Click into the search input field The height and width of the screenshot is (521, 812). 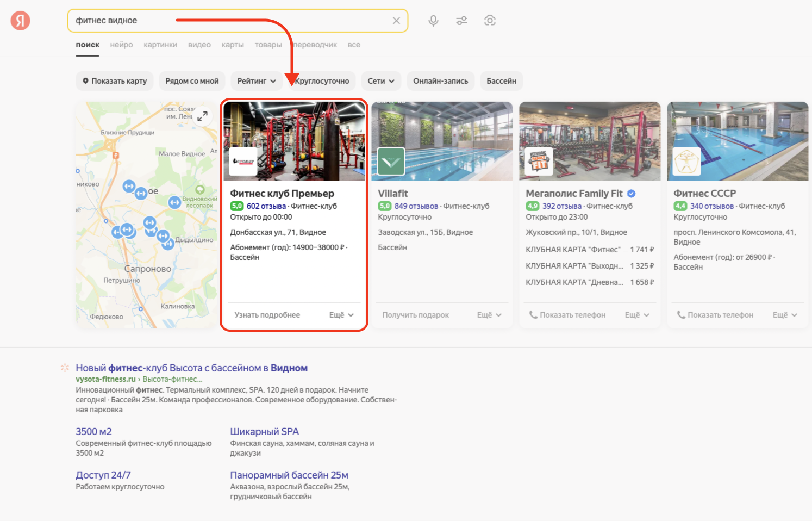pyautogui.click(x=228, y=21)
